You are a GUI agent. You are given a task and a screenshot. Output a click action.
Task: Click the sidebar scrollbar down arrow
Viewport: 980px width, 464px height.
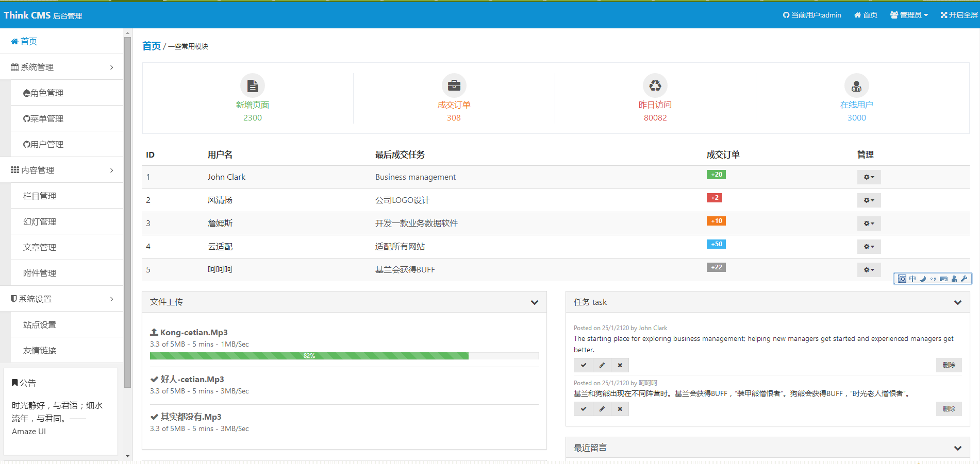tap(128, 456)
